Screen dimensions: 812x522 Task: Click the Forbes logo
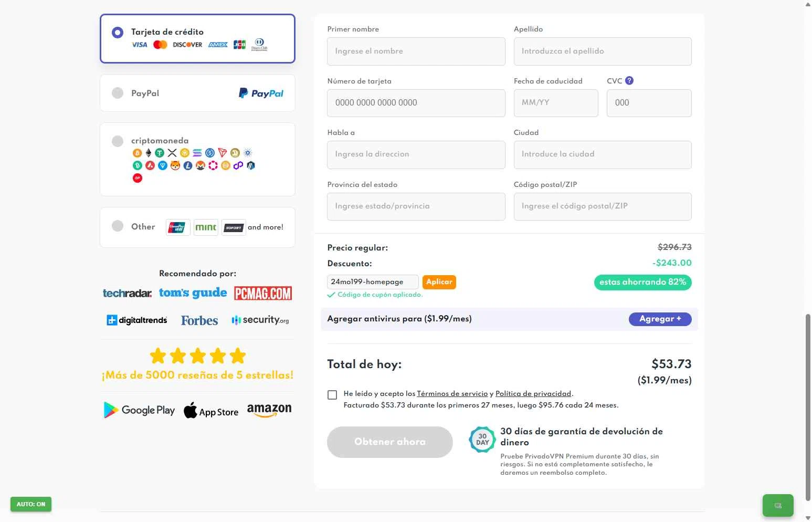pos(199,320)
